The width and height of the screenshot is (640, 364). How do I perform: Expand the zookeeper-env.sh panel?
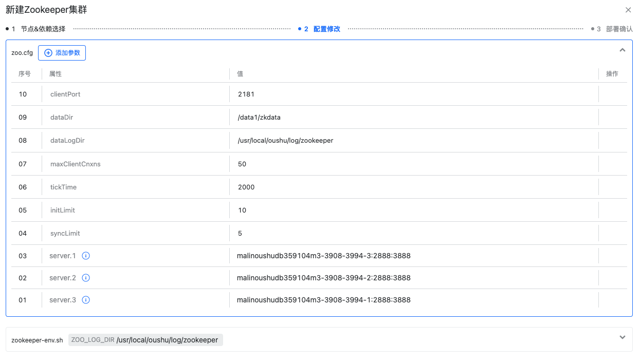(623, 337)
